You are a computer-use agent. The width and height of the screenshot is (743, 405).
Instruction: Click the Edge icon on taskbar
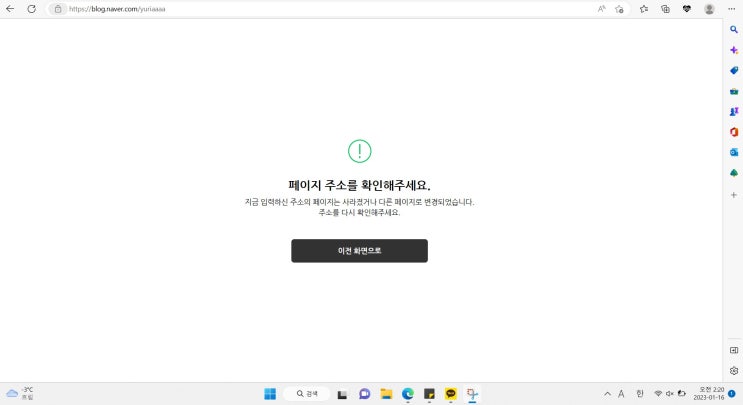point(408,394)
